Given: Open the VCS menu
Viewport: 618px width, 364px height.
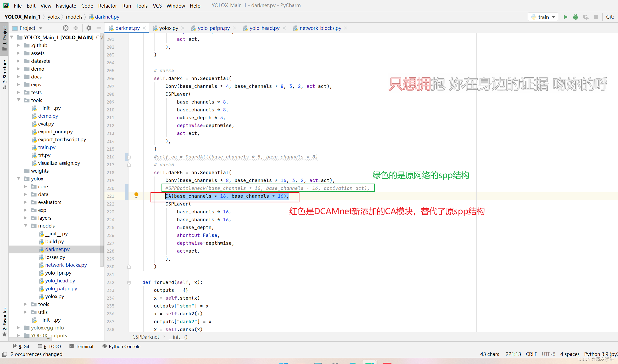Looking at the screenshot, I should click(x=157, y=5).
